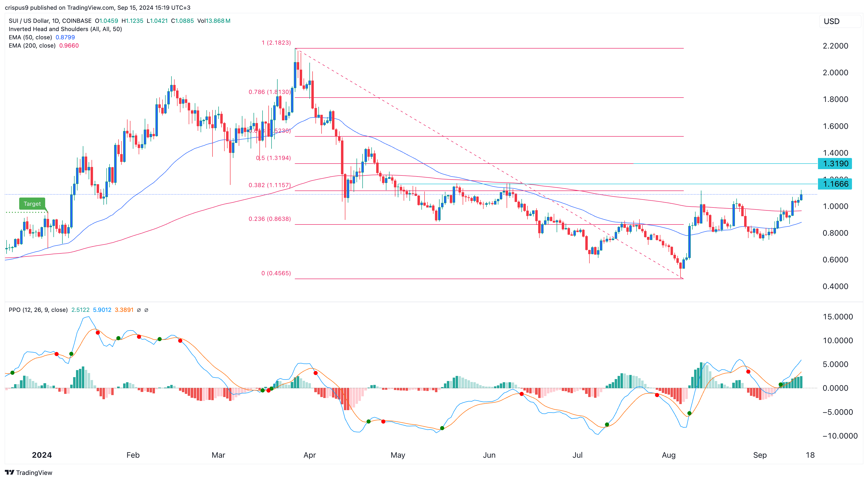This screenshot has height=481, width=868.
Task: Click the EMA 200 value 0.9660
Action: 69,46
